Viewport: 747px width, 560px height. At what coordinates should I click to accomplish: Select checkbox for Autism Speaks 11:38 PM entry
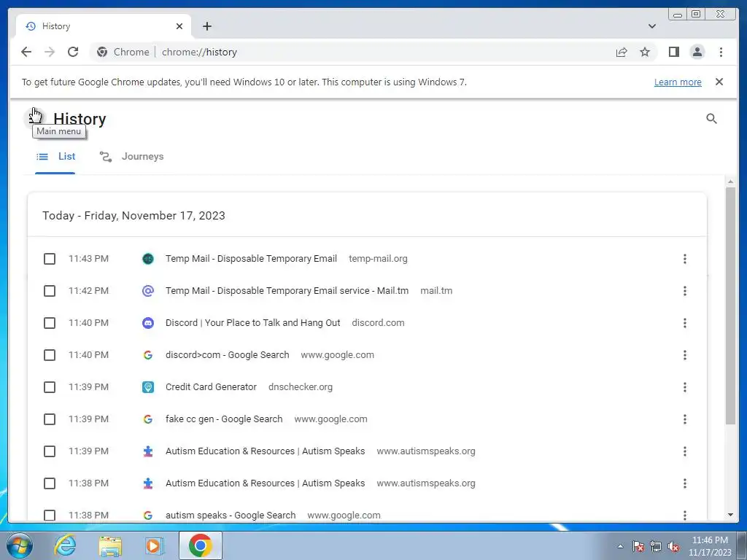coord(50,483)
